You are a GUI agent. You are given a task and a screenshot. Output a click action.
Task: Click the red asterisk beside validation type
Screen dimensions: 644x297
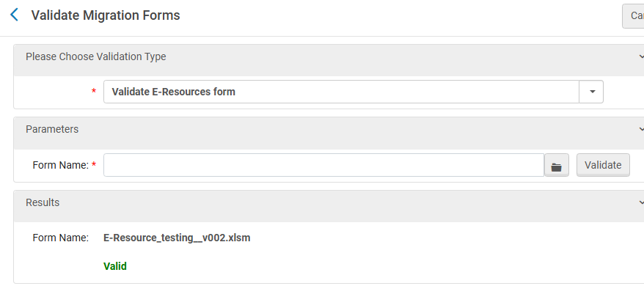pyautogui.click(x=93, y=92)
